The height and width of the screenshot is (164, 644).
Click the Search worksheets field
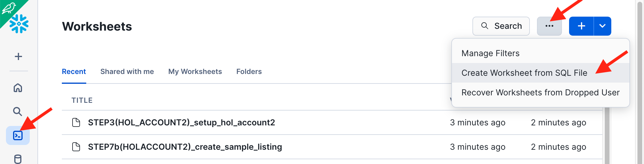point(501,26)
